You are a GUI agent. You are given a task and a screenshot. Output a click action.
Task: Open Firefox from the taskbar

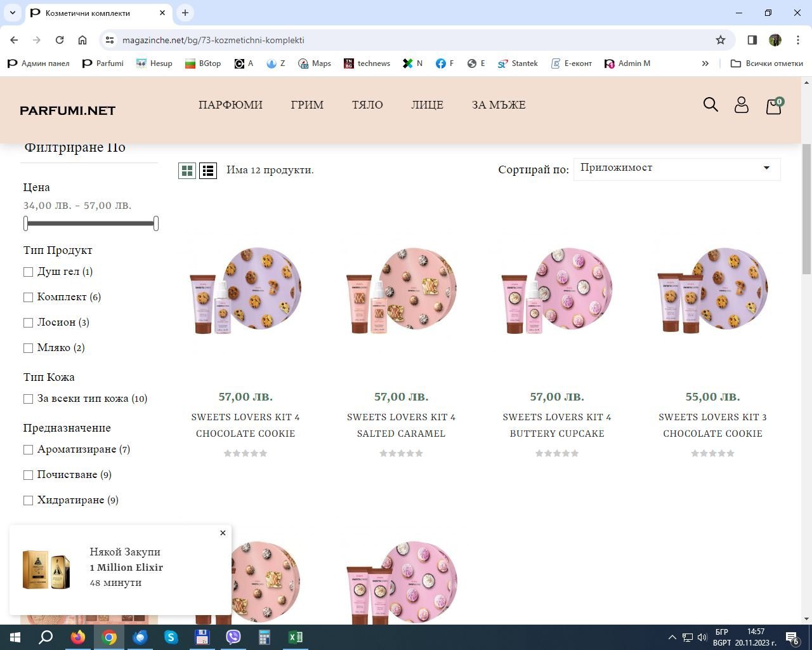click(x=78, y=637)
